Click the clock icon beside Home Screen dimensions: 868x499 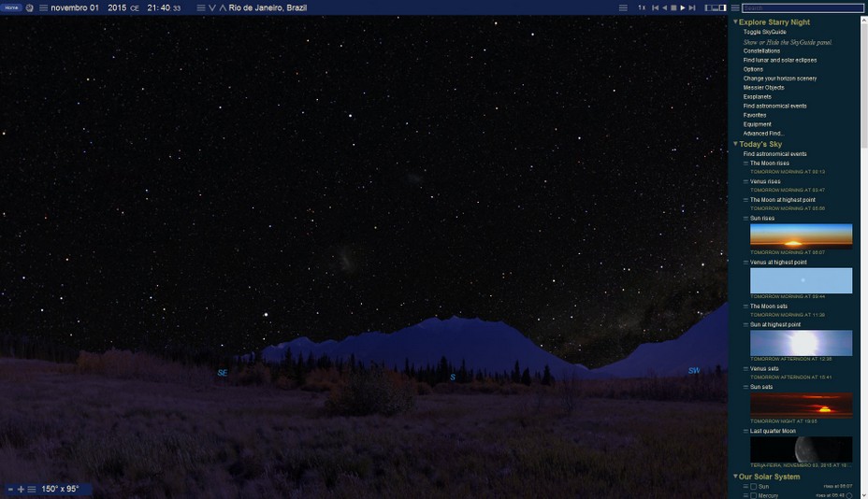[x=29, y=7]
